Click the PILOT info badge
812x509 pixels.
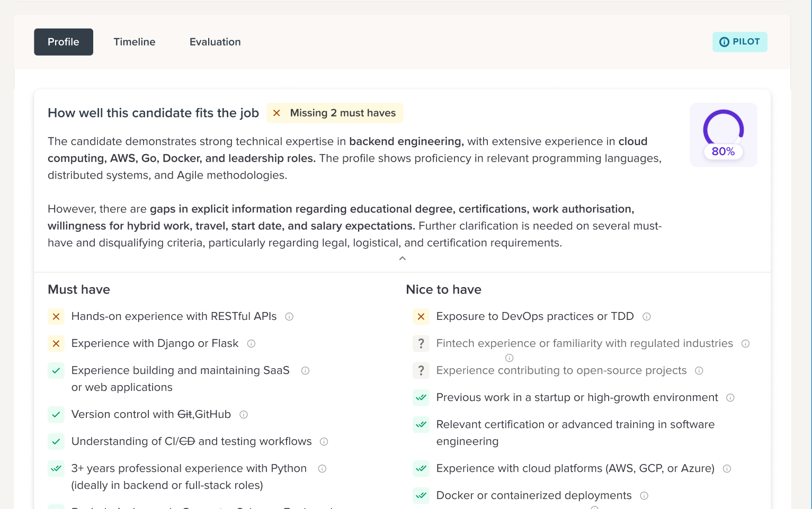pyautogui.click(x=739, y=42)
